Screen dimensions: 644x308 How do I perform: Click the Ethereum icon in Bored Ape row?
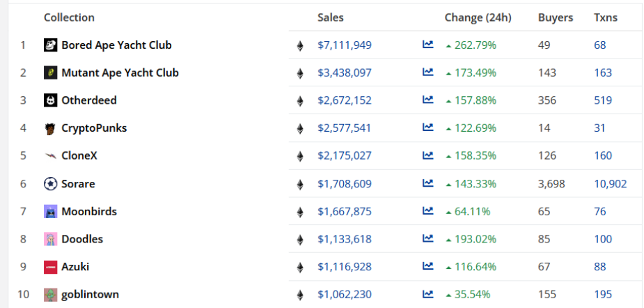point(300,46)
